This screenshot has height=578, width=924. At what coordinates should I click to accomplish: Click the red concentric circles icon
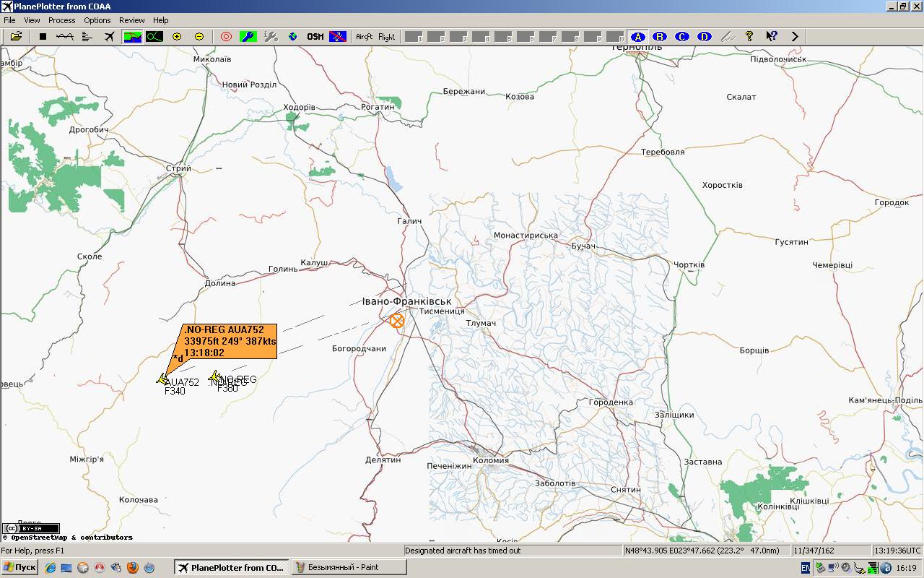[x=226, y=36]
